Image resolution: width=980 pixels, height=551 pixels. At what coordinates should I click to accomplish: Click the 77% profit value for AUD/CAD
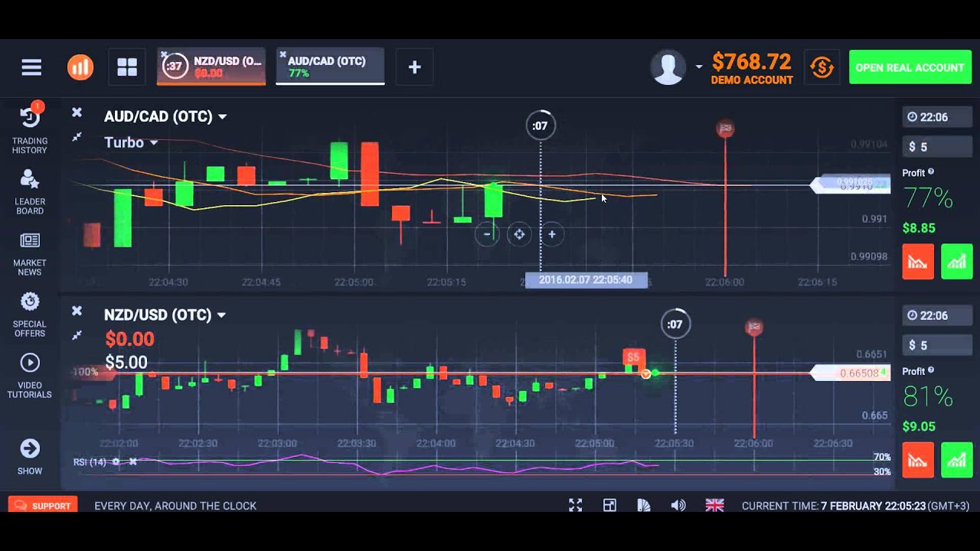(x=928, y=198)
